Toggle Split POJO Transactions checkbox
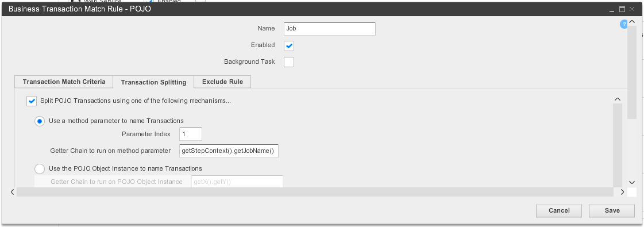The image size is (644, 227). pyautogui.click(x=32, y=101)
